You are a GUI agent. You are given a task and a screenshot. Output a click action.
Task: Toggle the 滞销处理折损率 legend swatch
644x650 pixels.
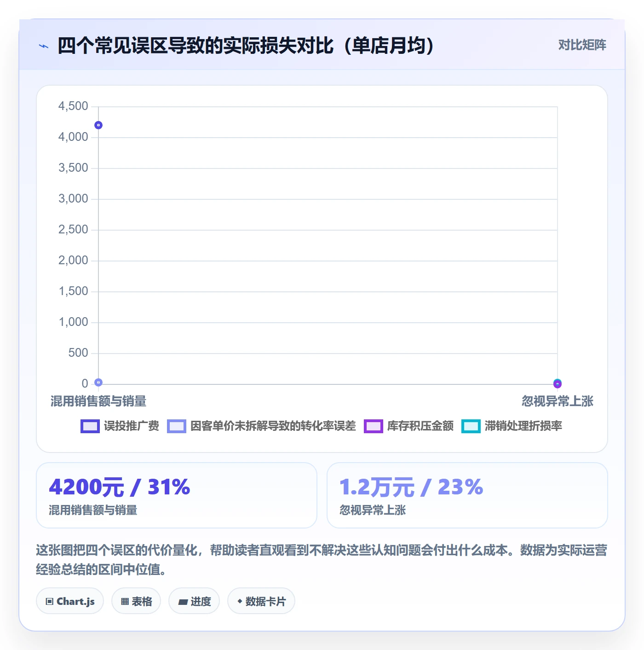coord(471,426)
